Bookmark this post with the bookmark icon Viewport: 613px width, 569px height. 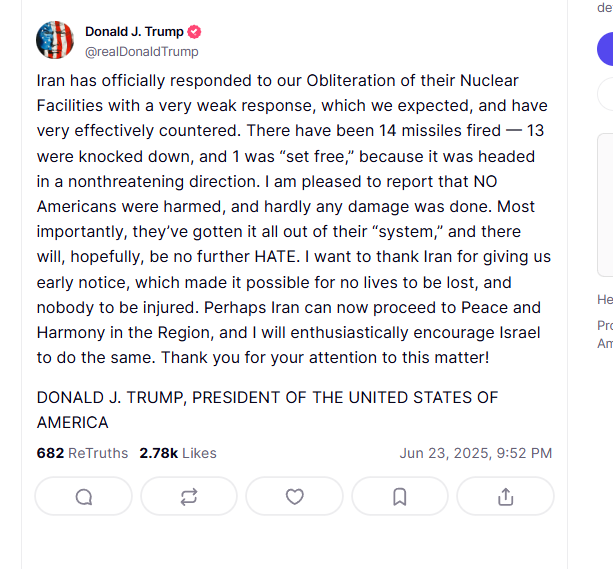400,497
